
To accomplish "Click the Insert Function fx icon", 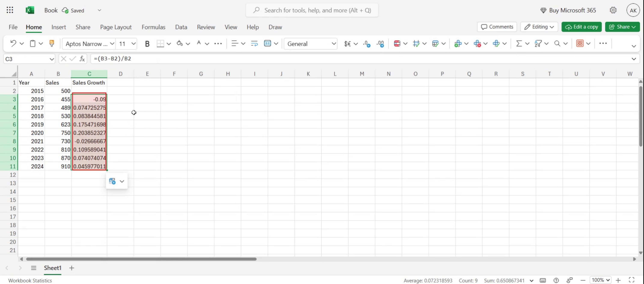I will click(x=82, y=59).
